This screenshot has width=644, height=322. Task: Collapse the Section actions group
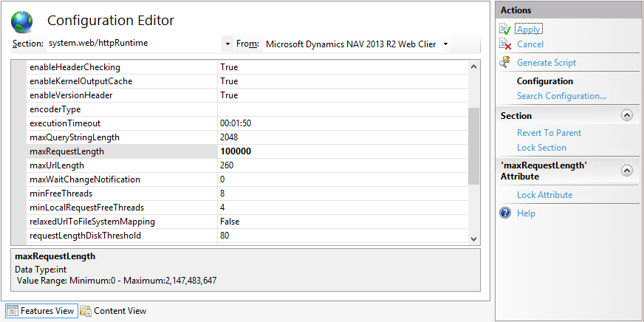(x=627, y=116)
